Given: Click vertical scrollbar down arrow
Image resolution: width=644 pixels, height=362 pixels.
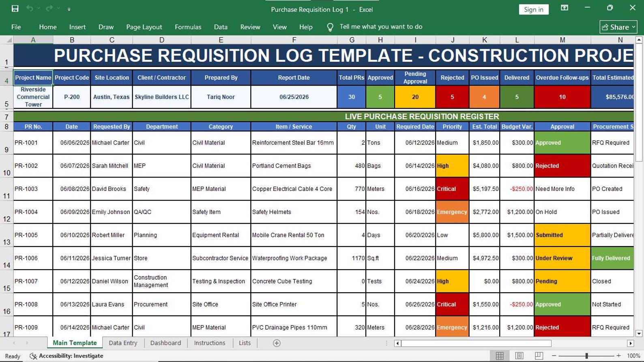Looking at the screenshot, I should [x=639, y=334].
